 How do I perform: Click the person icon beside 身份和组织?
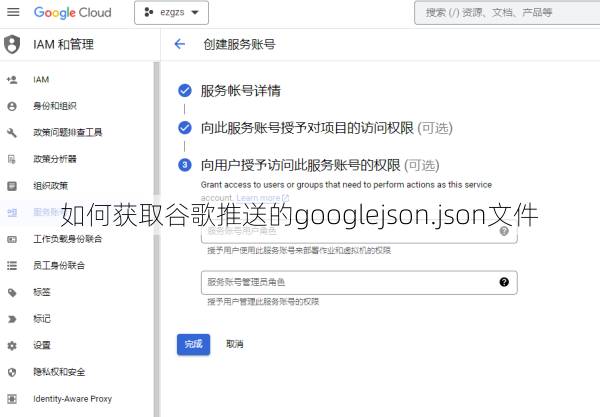pos(12,106)
